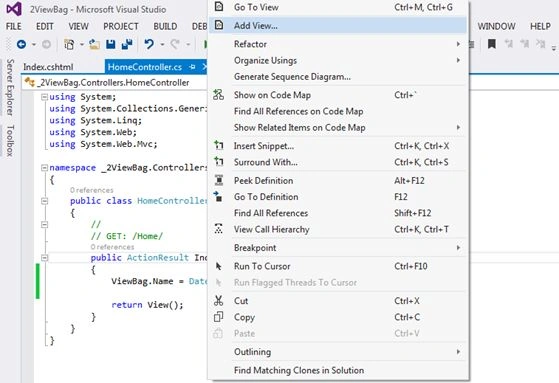Screen dimensions: 559x383
Task: Click the Save All icon
Action: pyautogui.click(x=127, y=44)
